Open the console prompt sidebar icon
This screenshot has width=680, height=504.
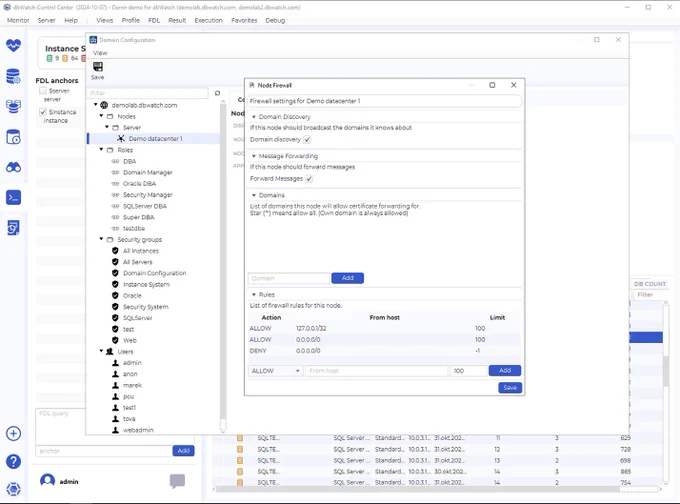coord(13,198)
